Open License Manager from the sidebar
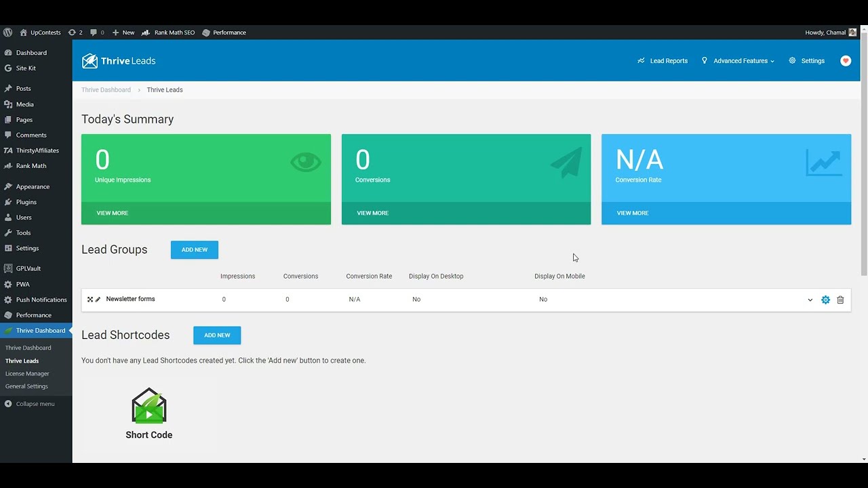868x488 pixels. click(x=27, y=373)
